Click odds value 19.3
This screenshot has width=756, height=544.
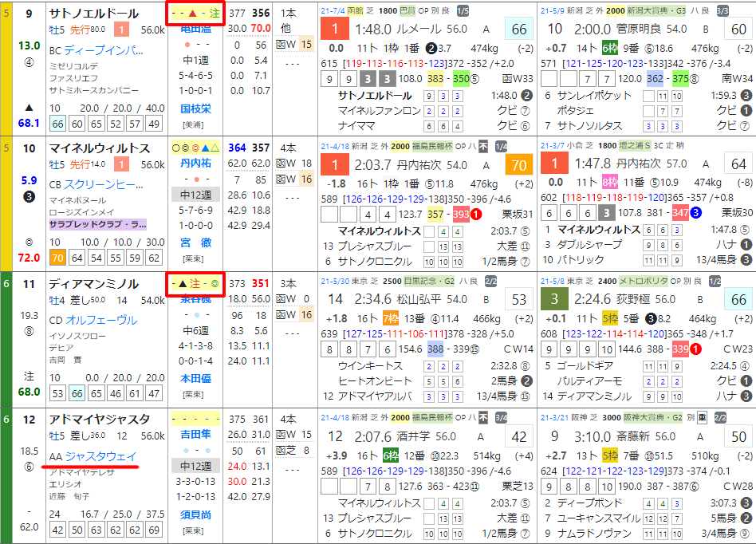pos(29,315)
